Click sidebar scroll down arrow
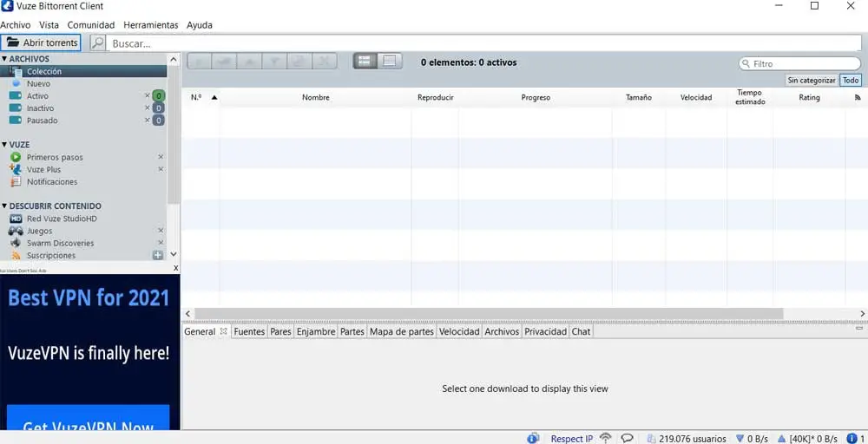This screenshot has height=444, width=868. 174,254
